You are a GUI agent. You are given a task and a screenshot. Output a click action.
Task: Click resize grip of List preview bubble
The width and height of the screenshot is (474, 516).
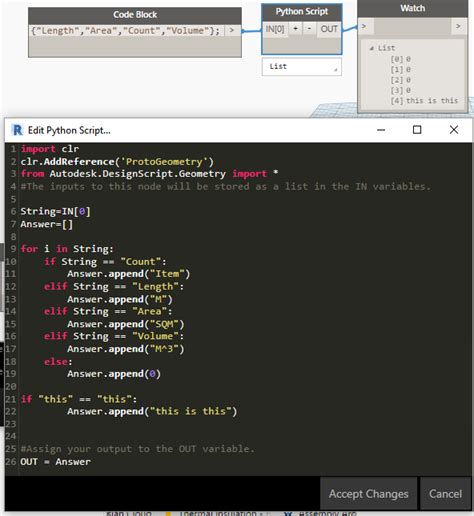pyautogui.click(x=336, y=70)
